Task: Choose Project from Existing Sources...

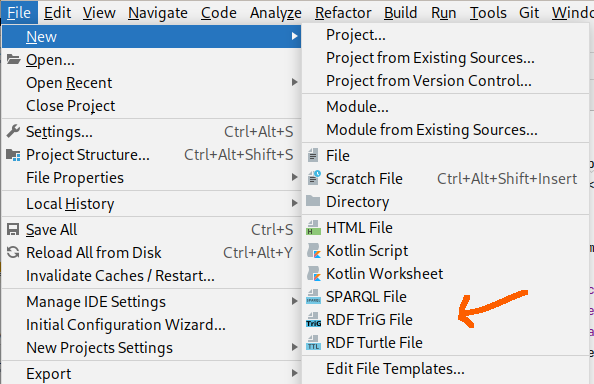Action: [446, 58]
